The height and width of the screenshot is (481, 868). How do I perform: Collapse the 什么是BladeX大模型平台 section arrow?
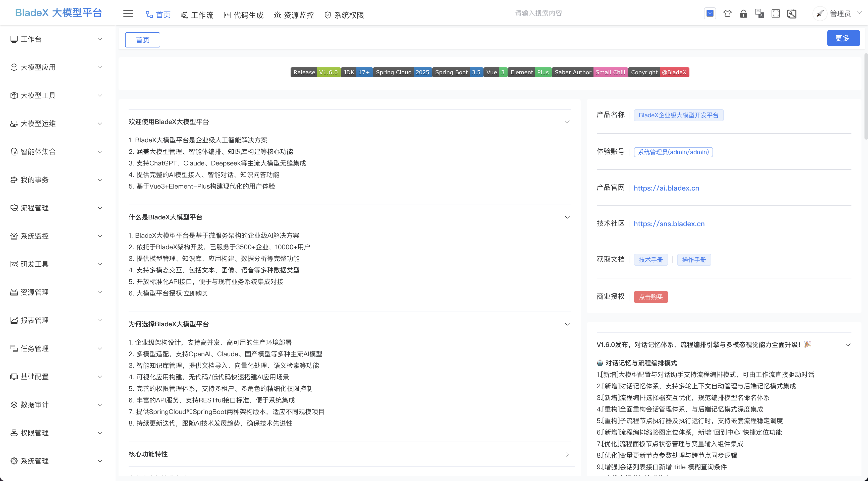tap(567, 217)
